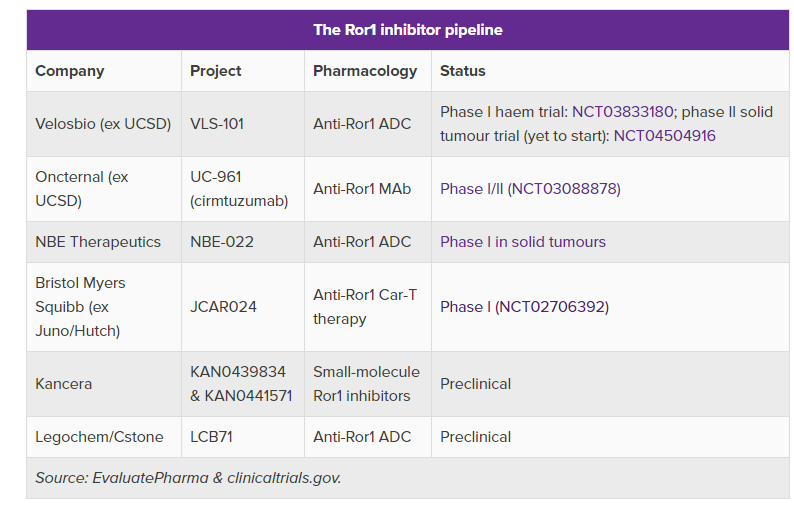Viewport: 794px width, 506px height.
Task: Select the Velosbio (ex UCSD) cell
Action: [x=103, y=124]
